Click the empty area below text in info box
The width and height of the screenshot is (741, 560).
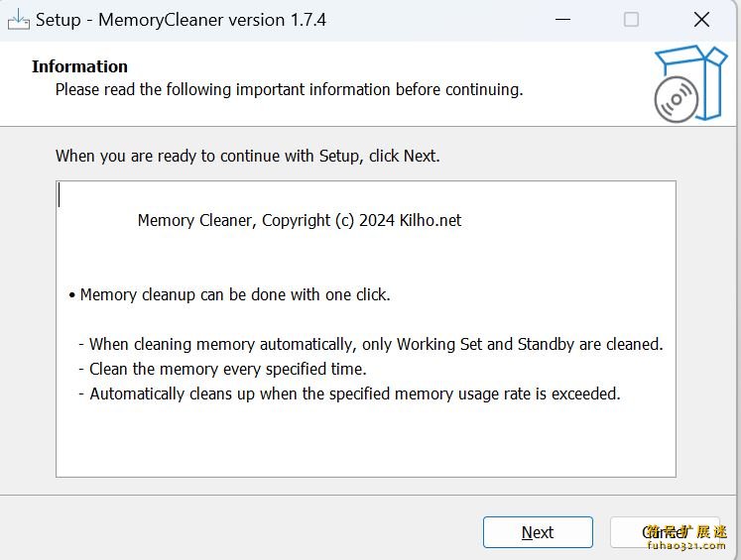(x=365, y=441)
